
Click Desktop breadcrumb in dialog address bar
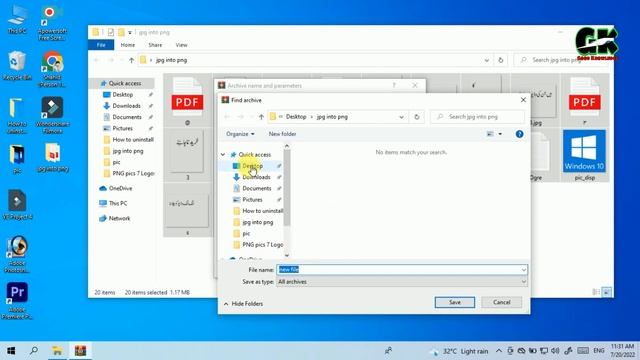click(296, 117)
